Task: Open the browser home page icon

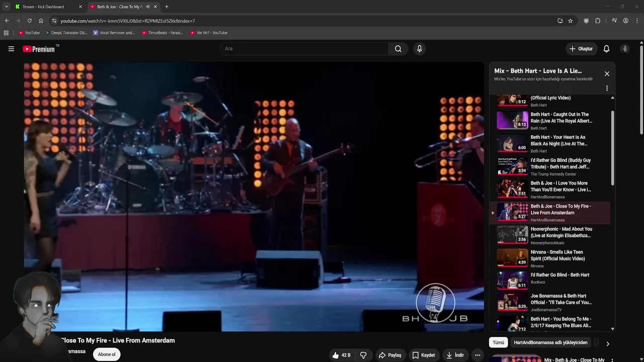Action: (x=41, y=21)
